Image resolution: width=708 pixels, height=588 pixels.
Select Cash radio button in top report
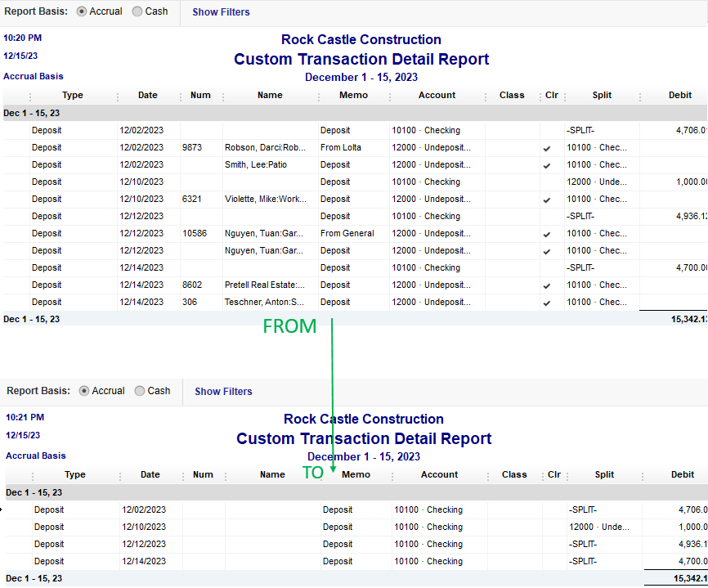137,11
